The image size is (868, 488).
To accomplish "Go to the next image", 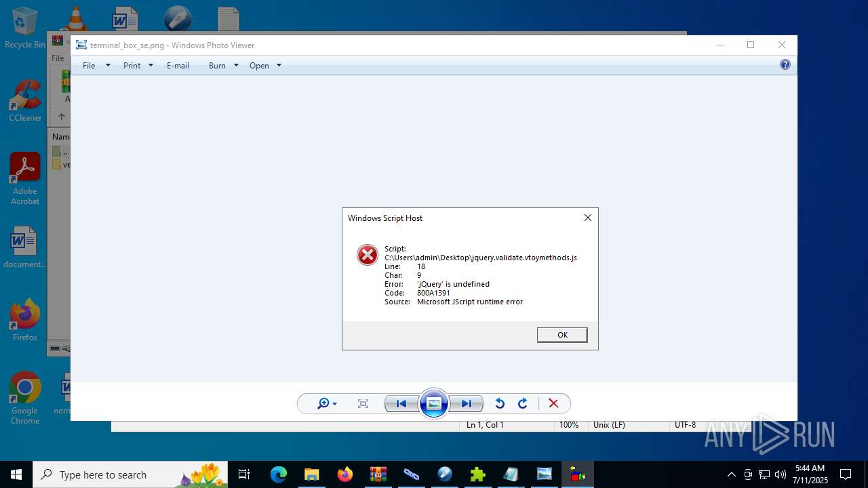I will tap(467, 404).
